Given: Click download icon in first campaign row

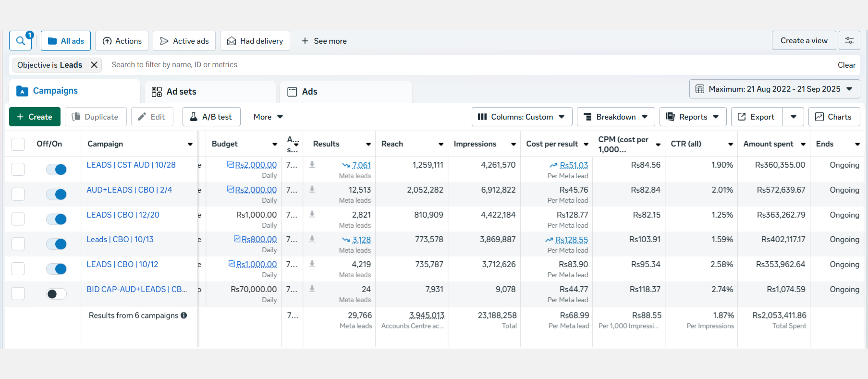Looking at the screenshot, I should pyautogui.click(x=312, y=164).
